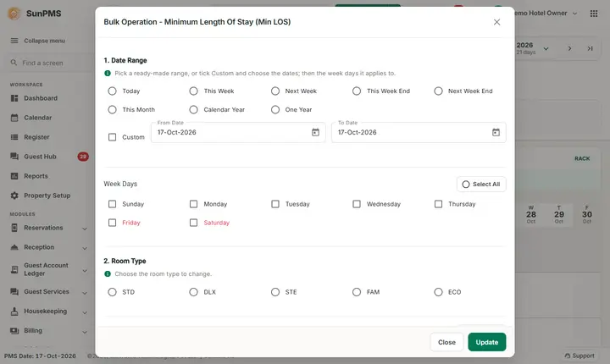Click the Guest Hub 22 notification badge
Image resolution: width=610 pixels, height=364 pixels.
coord(83,157)
